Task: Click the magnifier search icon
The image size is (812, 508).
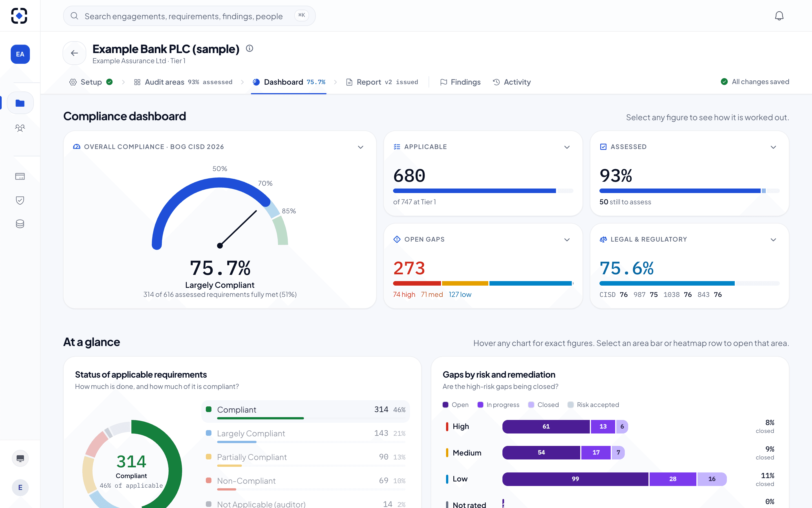Action: click(74, 16)
